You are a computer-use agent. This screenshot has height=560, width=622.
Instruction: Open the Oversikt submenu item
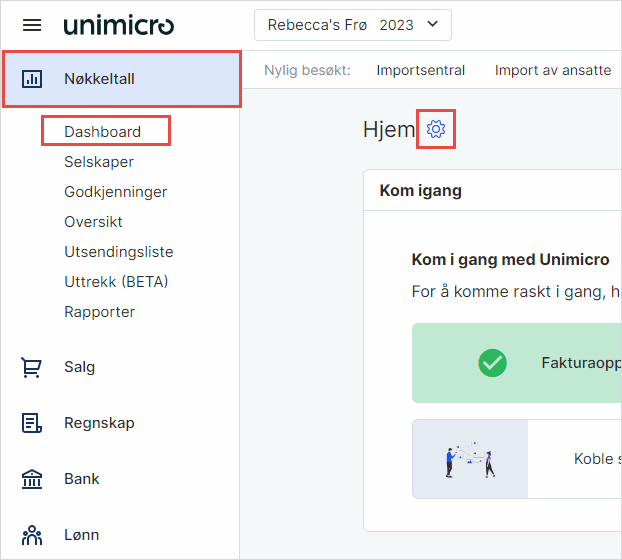(93, 222)
